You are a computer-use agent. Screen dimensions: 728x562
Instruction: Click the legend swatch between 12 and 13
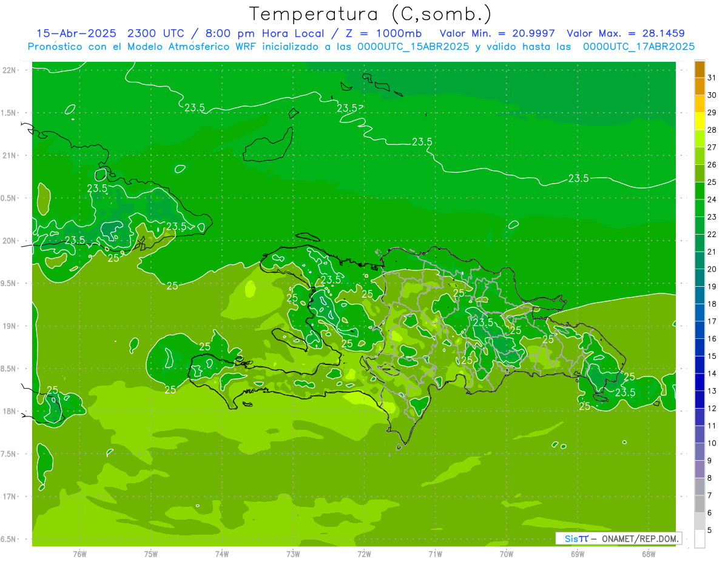pyautogui.click(x=699, y=400)
